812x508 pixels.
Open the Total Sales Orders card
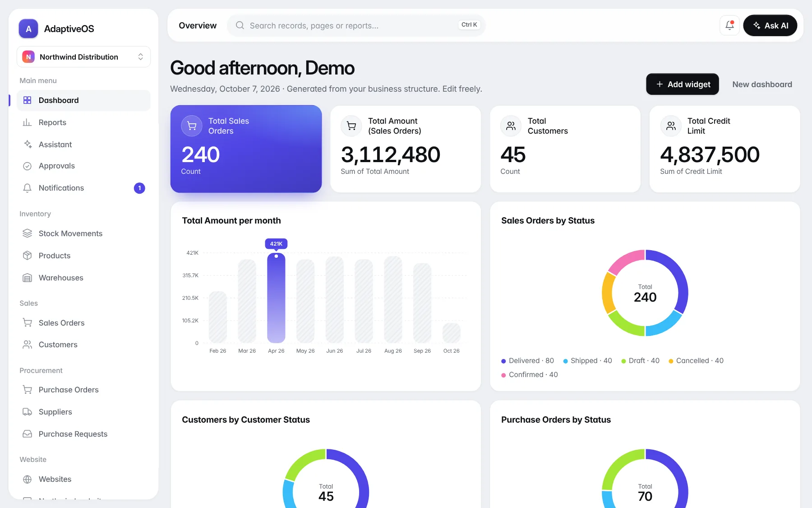[246, 149]
